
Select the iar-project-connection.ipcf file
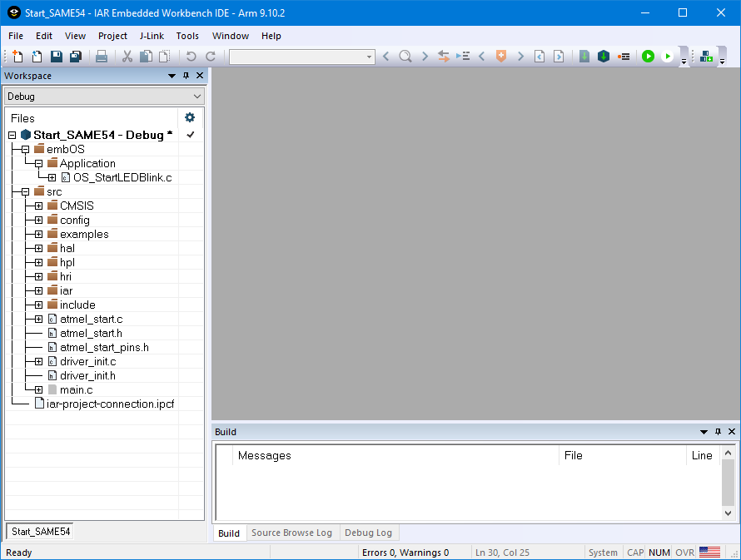click(110, 404)
